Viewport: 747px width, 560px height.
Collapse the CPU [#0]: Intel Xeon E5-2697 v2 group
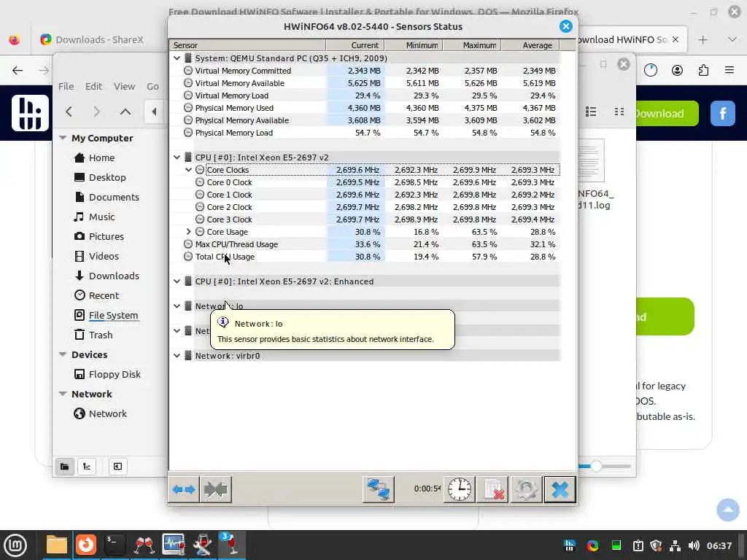(177, 157)
